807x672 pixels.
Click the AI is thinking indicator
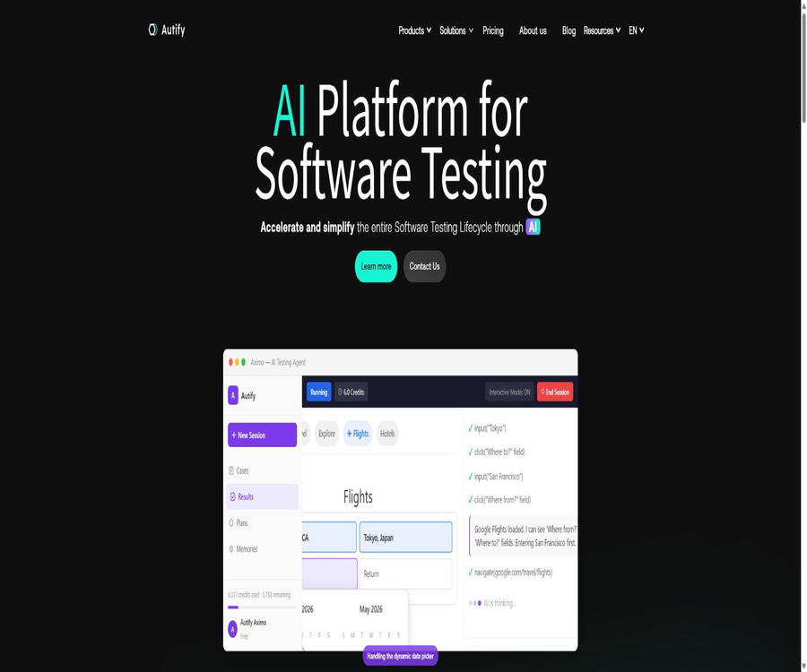click(x=492, y=603)
